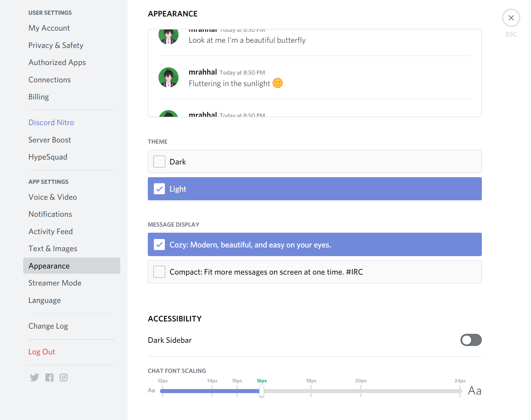Select the Light theme checkbox
531x420 pixels.
pos(159,189)
